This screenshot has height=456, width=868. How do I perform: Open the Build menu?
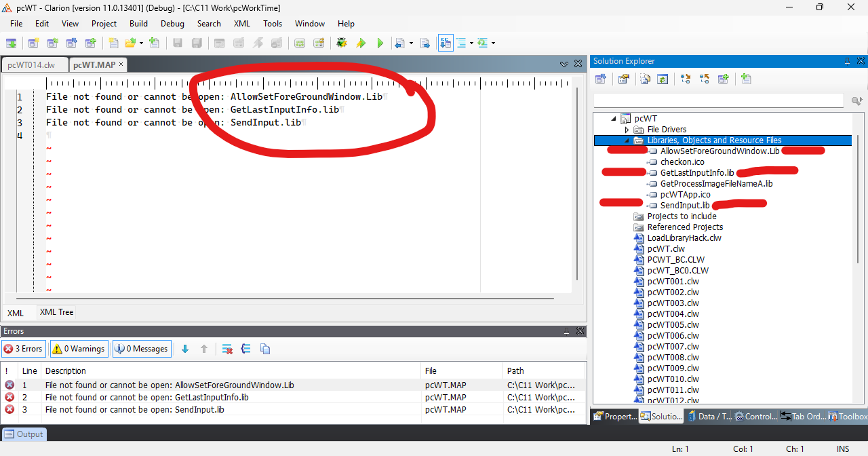pos(138,23)
